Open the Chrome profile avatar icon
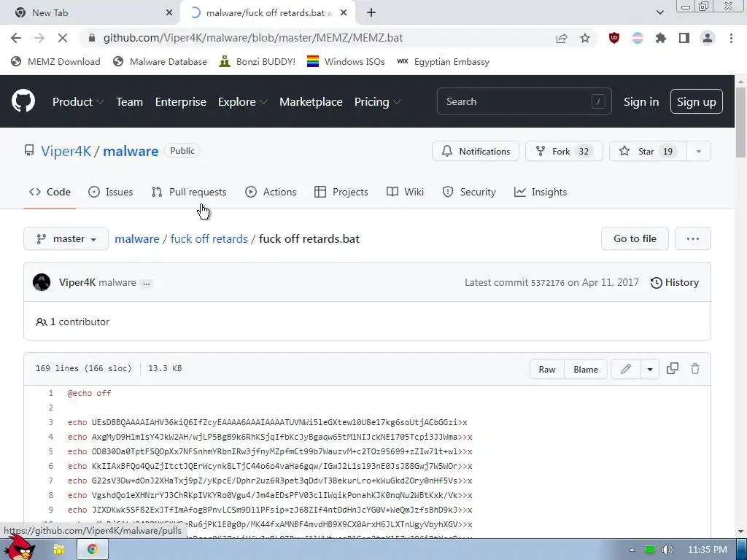747x560 pixels. pyautogui.click(x=708, y=38)
